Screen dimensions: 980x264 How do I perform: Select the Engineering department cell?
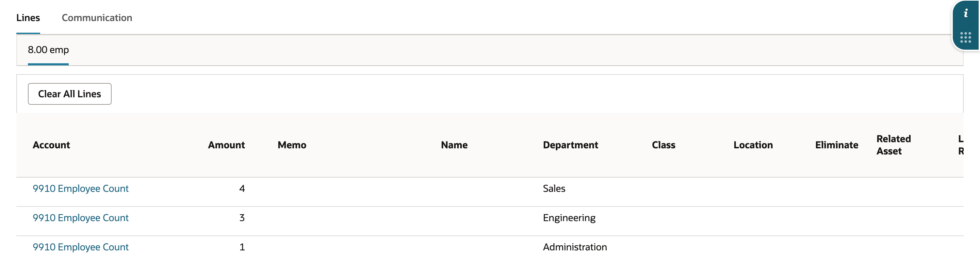(569, 218)
